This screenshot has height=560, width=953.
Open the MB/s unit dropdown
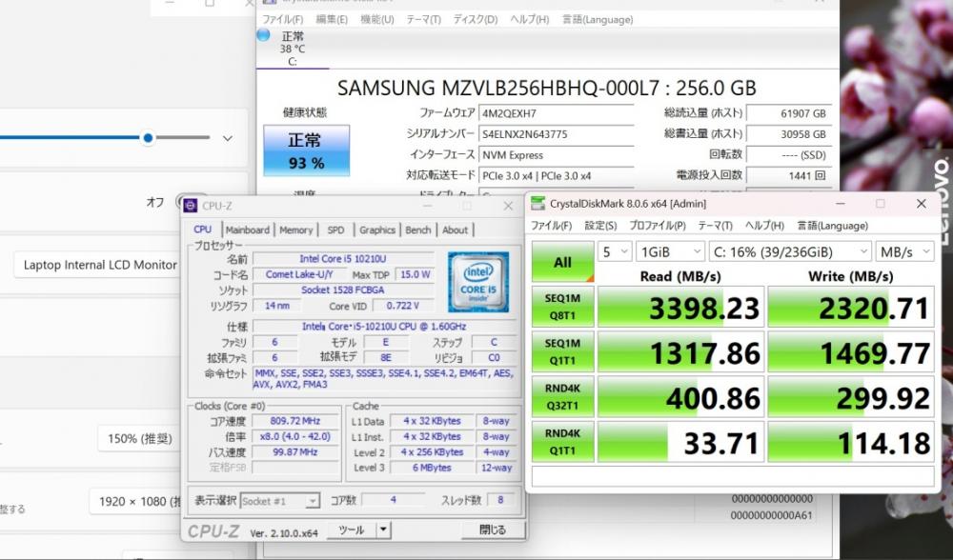pyautogui.click(x=905, y=251)
